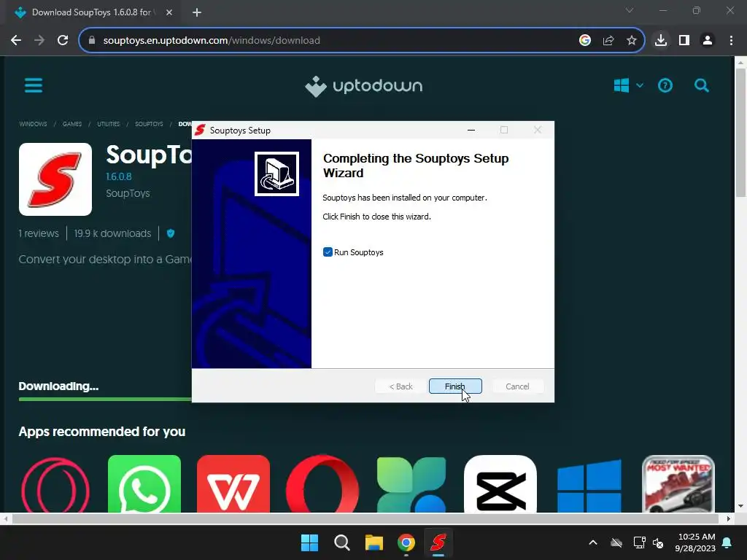Open the muted volume tray icon

[x=659, y=542]
